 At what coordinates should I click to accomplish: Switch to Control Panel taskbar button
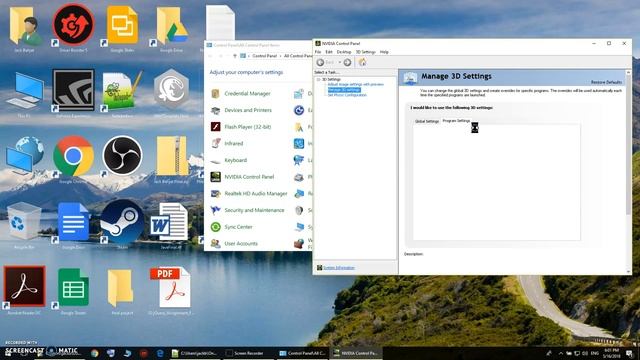coord(302,353)
